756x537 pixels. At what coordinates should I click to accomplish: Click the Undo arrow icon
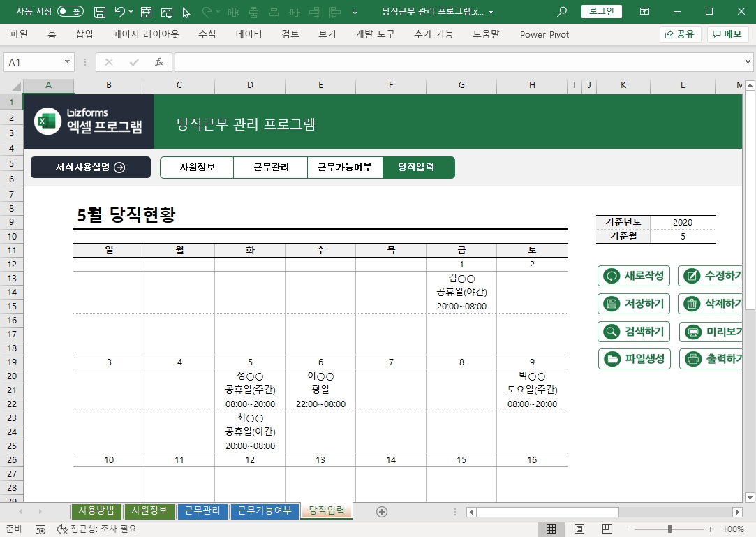click(120, 12)
